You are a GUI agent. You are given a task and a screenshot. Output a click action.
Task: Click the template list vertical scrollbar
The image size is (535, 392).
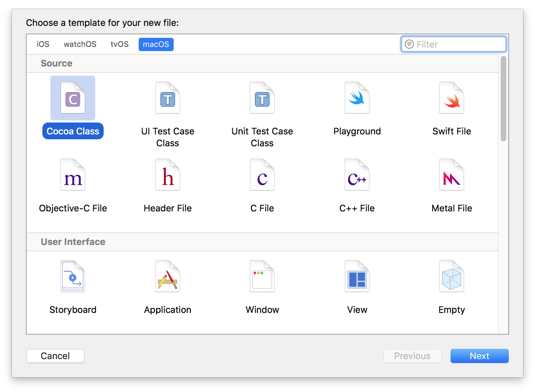point(503,99)
